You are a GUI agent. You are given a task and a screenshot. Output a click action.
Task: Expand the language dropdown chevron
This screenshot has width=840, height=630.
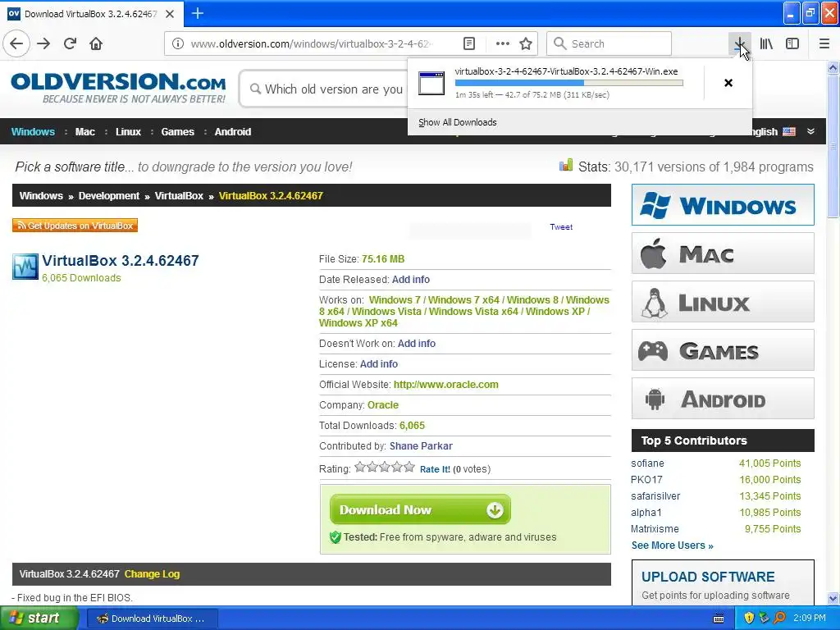(x=810, y=131)
